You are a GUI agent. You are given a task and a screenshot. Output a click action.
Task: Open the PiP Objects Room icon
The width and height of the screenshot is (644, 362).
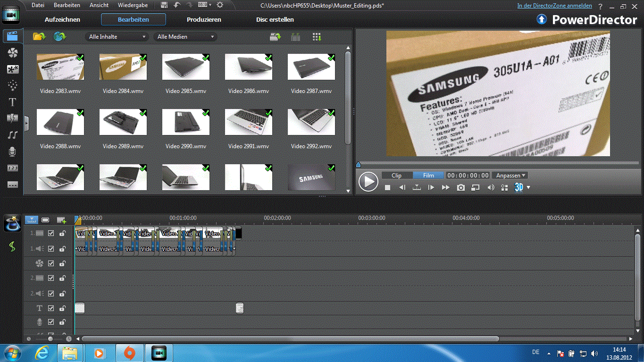click(x=13, y=69)
